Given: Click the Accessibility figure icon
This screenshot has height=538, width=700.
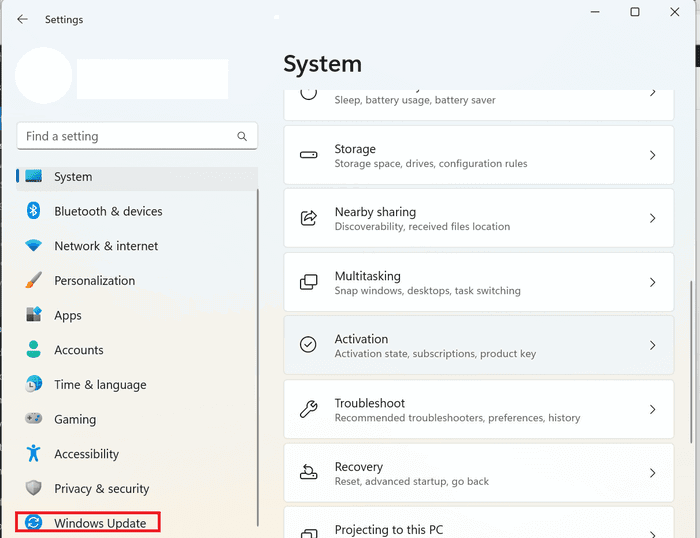Looking at the screenshot, I should (x=33, y=453).
